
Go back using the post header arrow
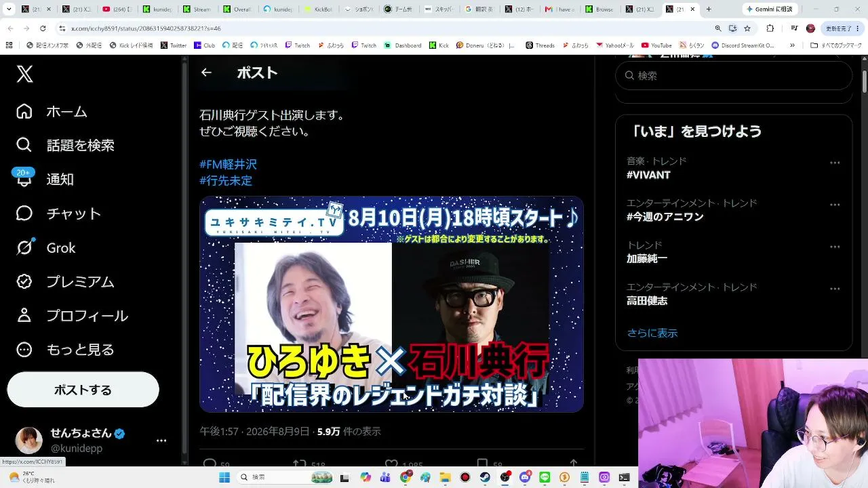[x=206, y=73]
